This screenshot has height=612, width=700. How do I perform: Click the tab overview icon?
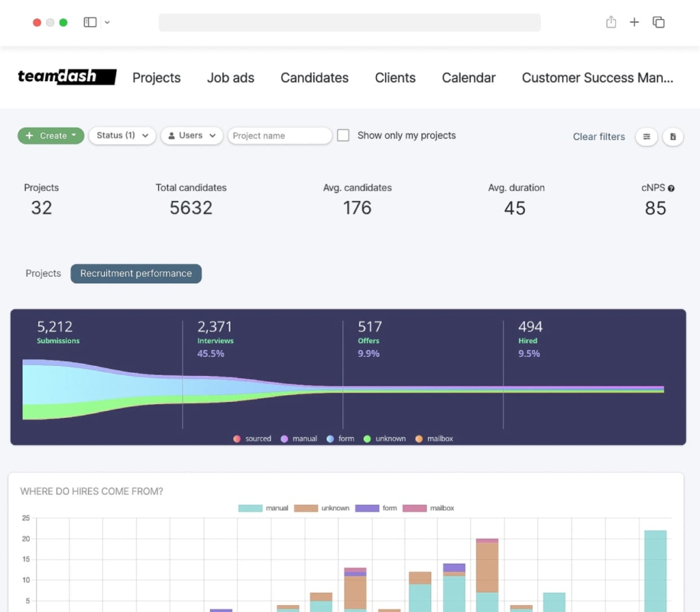(658, 22)
